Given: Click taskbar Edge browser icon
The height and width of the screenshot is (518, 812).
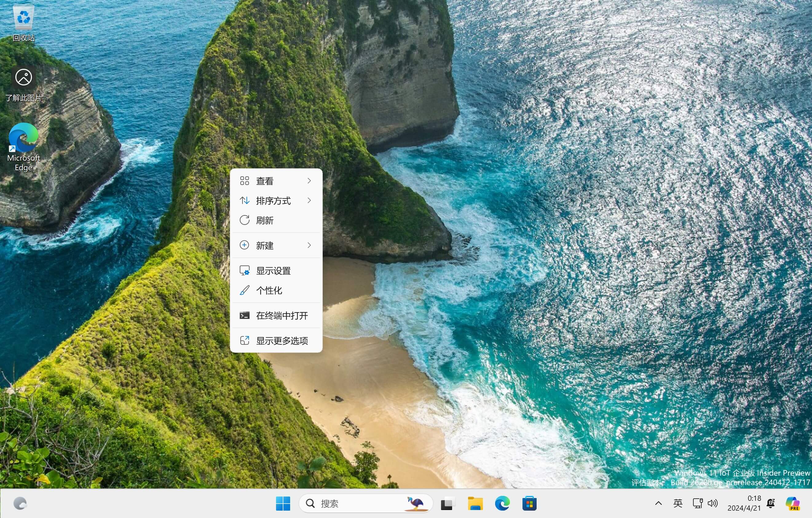Looking at the screenshot, I should tap(502, 504).
